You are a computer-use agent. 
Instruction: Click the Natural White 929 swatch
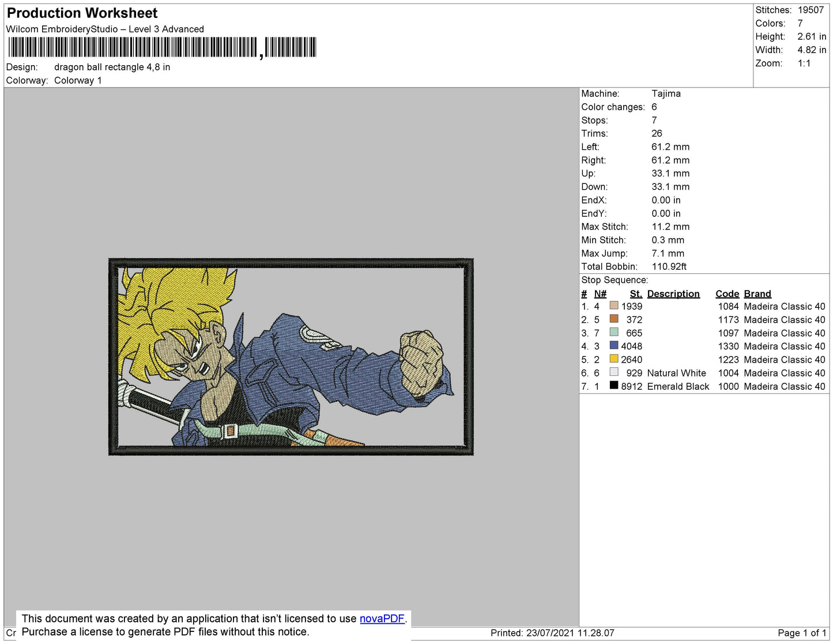click(614, 372)
